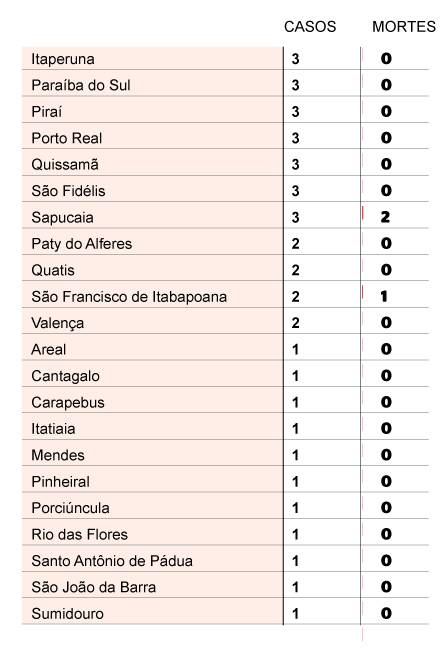
Task: Click the MORTES column header
Action: pos(404,26)
